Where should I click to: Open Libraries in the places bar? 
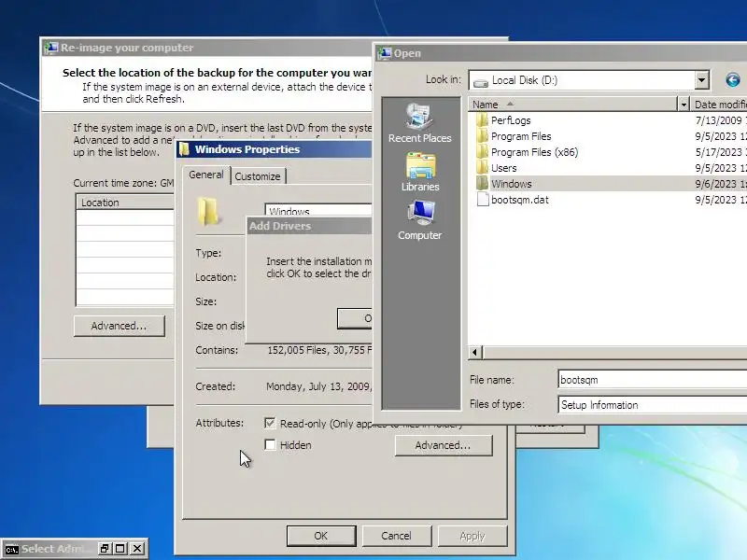(419, 173)
